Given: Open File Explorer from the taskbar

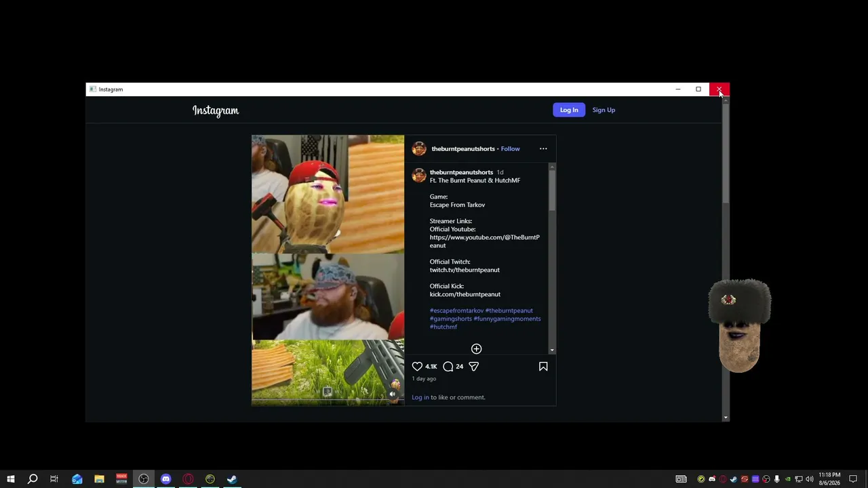Looking at the screenshot, I should click(99, 479).
